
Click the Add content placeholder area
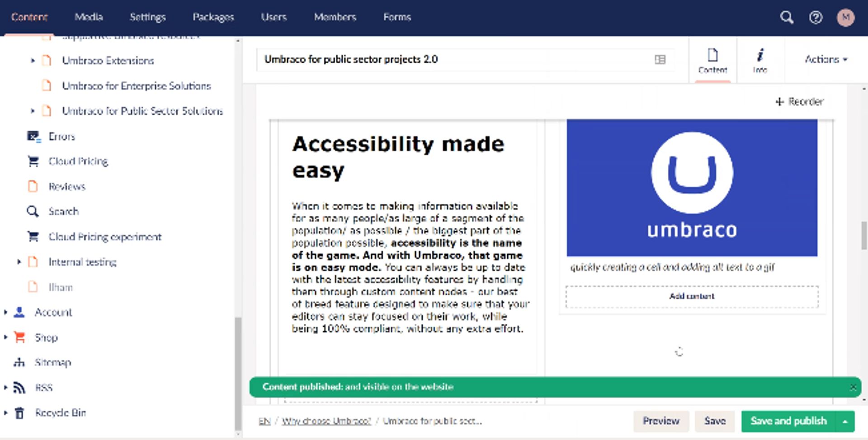(x=692, y=296)
